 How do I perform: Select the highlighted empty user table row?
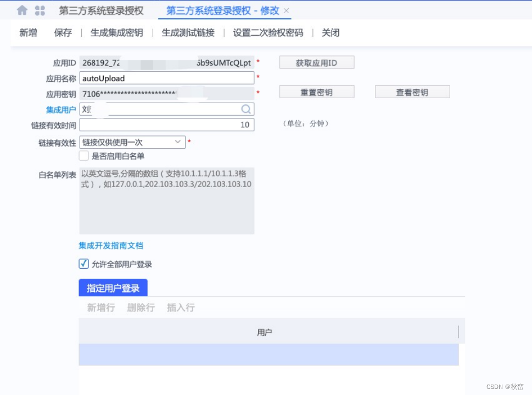coord(268,354)
